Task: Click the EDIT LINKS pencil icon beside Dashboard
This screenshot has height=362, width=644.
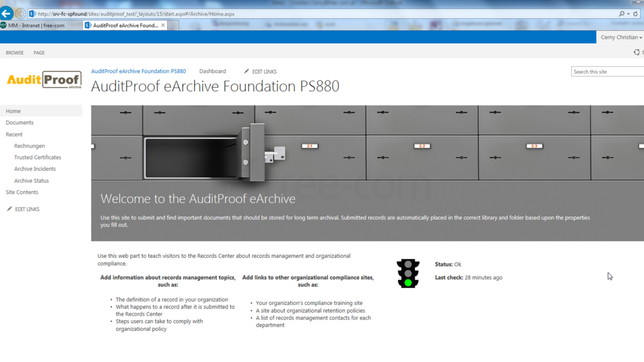Action: 246,71
